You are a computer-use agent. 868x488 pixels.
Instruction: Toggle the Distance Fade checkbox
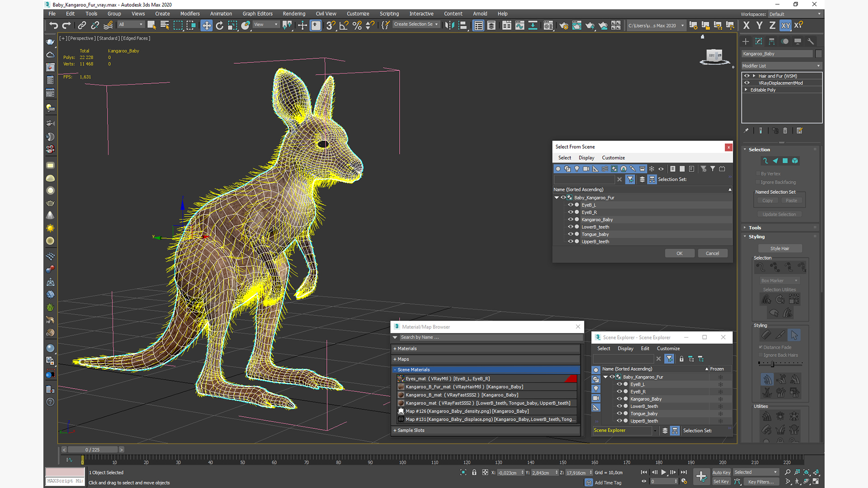click(x=761, y=347)
